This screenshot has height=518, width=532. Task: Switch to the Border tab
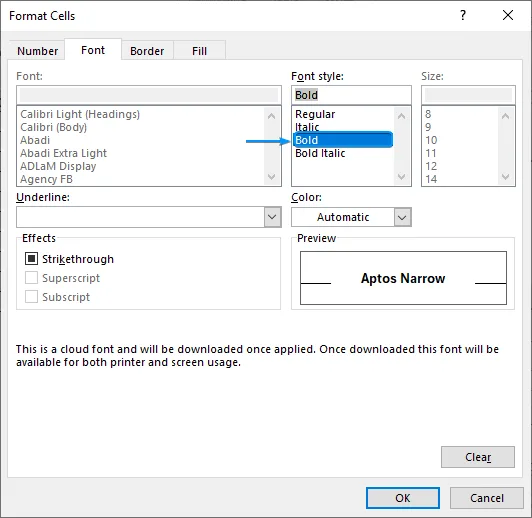pos(147,51)
